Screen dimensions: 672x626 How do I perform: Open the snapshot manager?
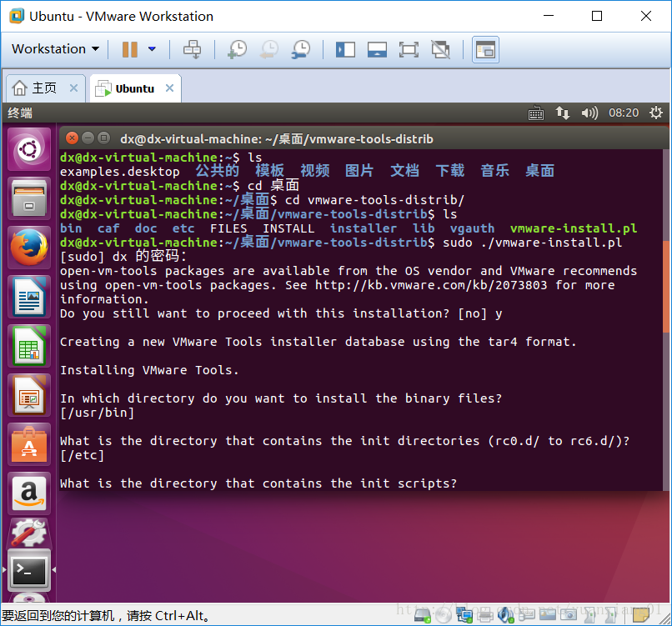click(301, 49)
